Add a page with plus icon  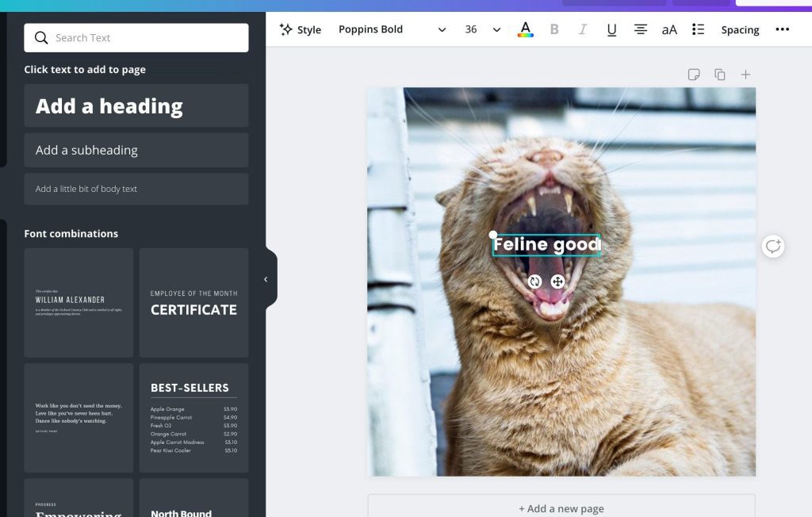(745, 75)
